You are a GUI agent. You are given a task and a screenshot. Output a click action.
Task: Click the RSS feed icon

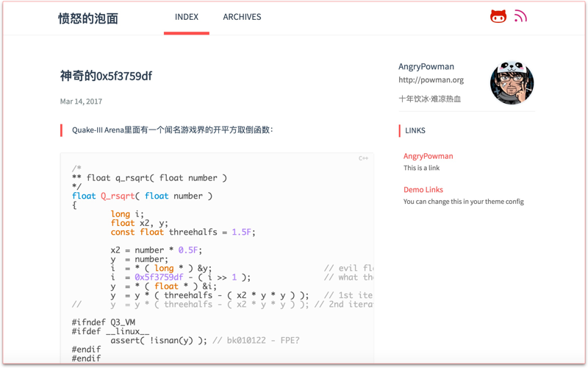(x=520, y=17)
